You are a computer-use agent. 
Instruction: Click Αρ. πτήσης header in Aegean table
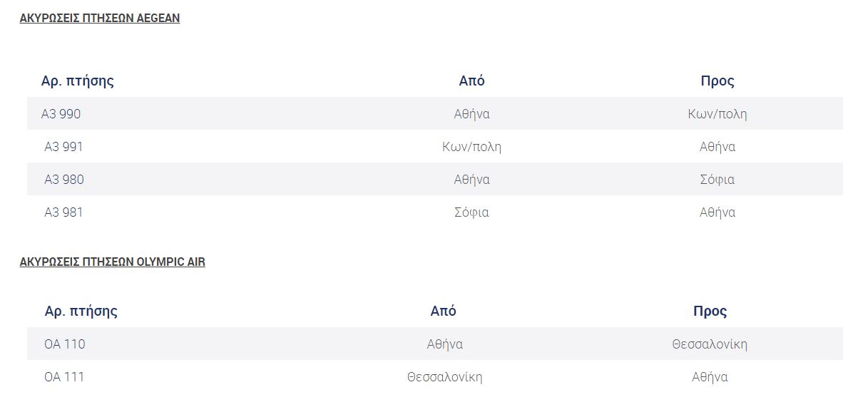coord(78,81)
